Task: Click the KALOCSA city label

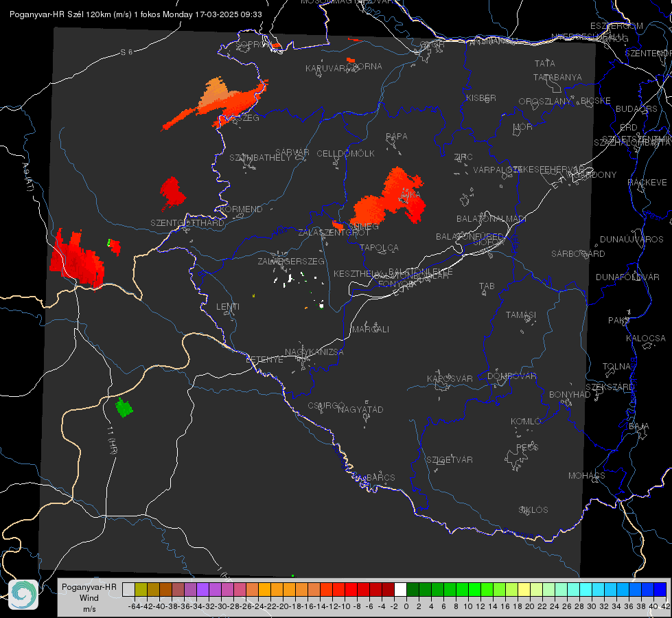Action: [646, 339]
